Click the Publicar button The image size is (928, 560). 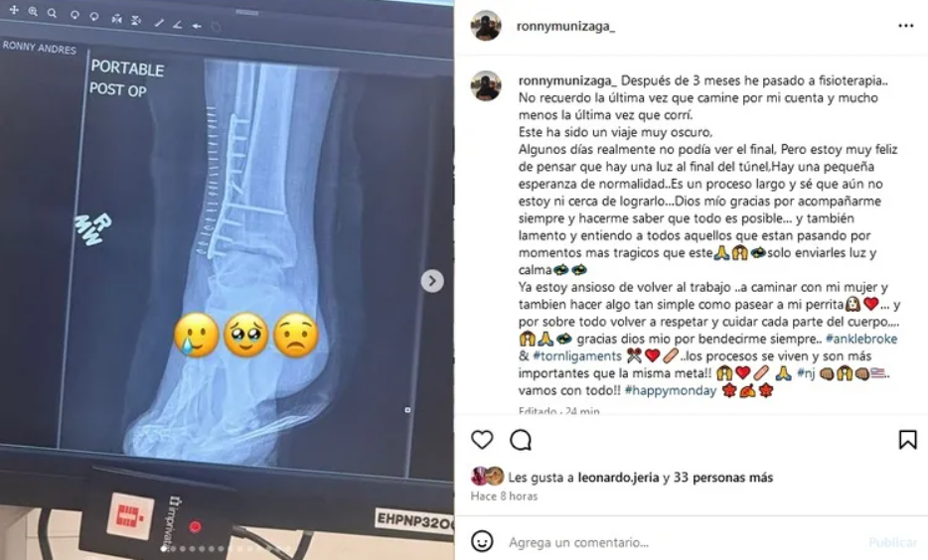[x=892, y=542]
